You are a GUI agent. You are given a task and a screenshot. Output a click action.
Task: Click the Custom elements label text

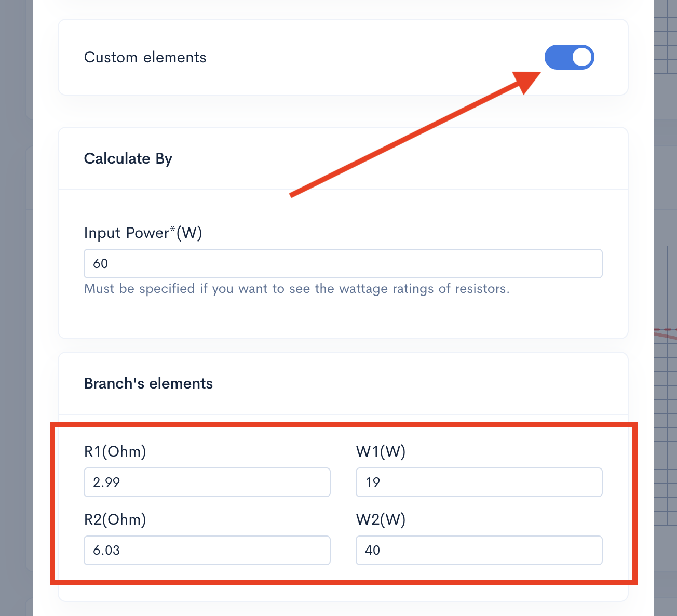(145, 57)
